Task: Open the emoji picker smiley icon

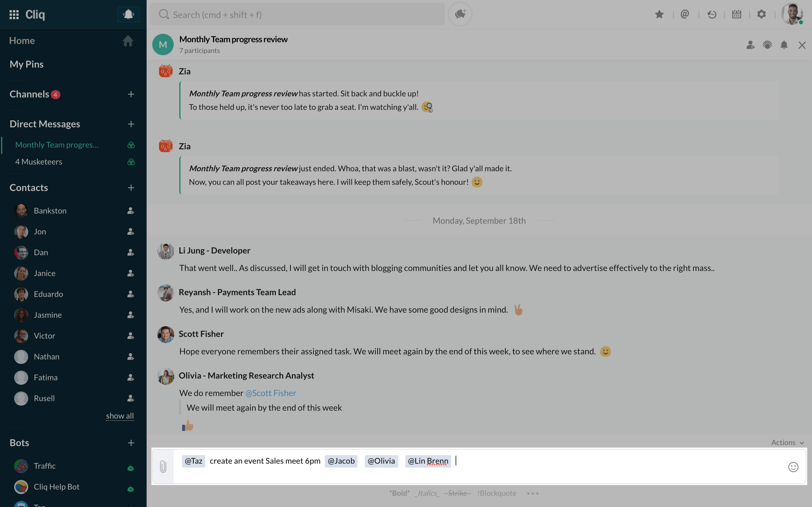Action: (x=793, y=467)
